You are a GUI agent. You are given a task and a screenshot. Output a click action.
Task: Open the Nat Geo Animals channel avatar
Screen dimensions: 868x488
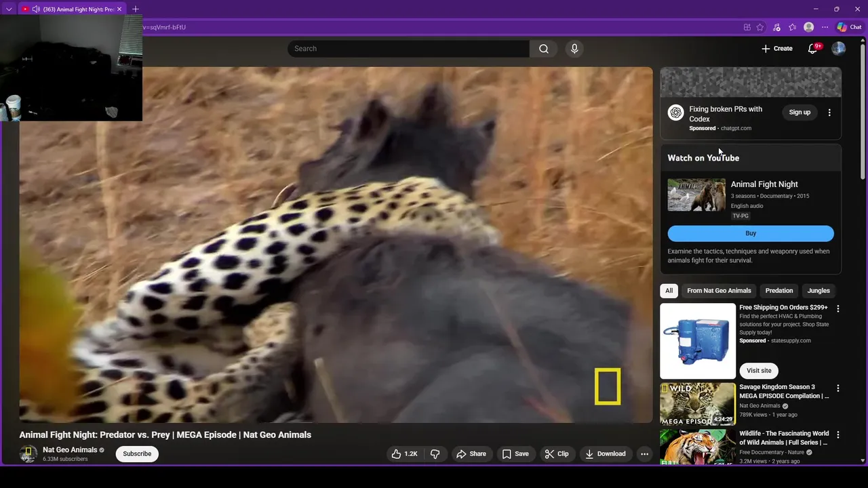pyautogui.click(x=28, y=454)
